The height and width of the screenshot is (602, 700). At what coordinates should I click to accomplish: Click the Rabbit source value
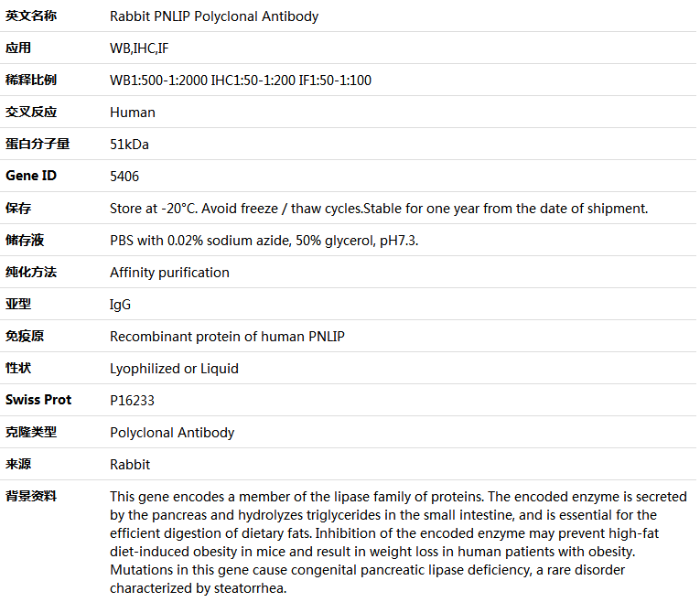130,465
